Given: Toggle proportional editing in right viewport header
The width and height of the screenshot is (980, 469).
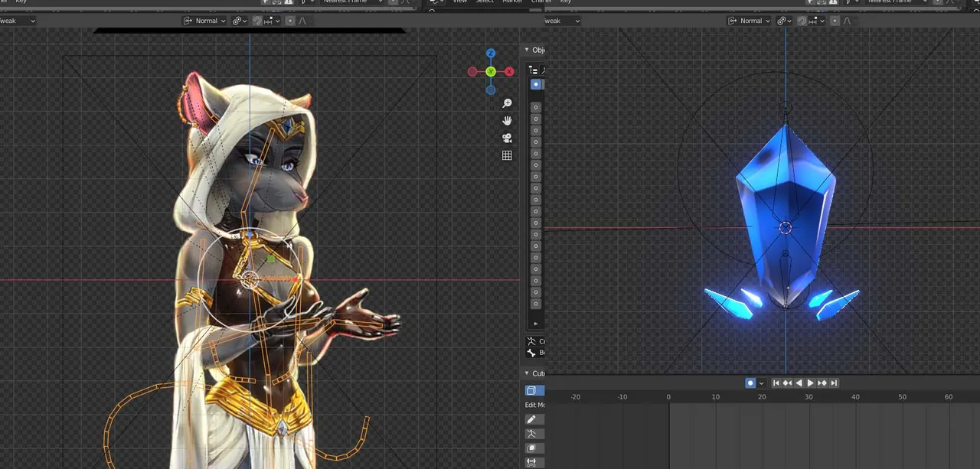Looking at the screenshot, I should 835,21.
